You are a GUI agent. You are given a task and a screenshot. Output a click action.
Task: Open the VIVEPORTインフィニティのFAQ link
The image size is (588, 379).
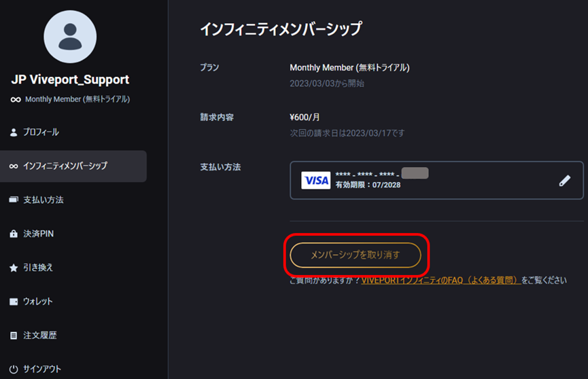coord(440,280)
